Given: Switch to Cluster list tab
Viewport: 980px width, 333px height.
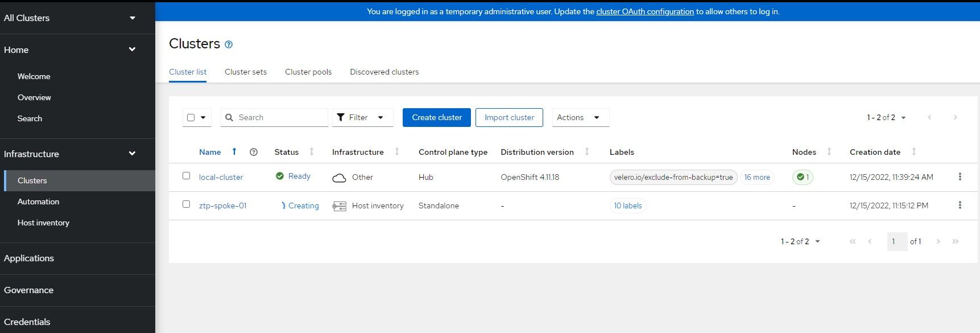Looking at the screenshot, I should (188, 72).
